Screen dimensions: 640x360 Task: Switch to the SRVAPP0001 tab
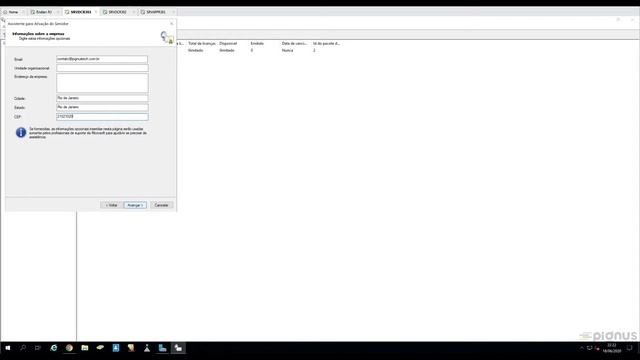tap(156, 12)
